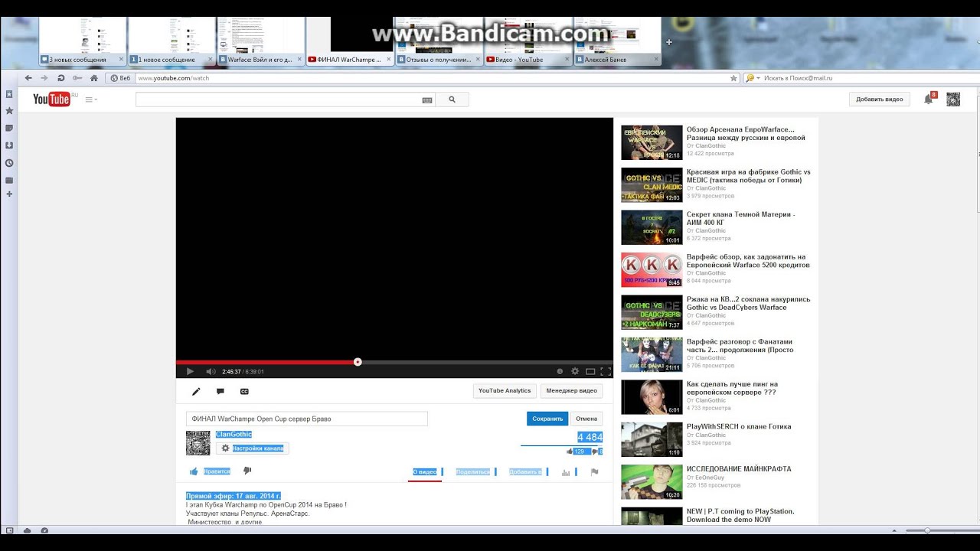Click the red video progress scrubber
The width and height of the screenshot is (980, 551).
[x=358, y=362]
